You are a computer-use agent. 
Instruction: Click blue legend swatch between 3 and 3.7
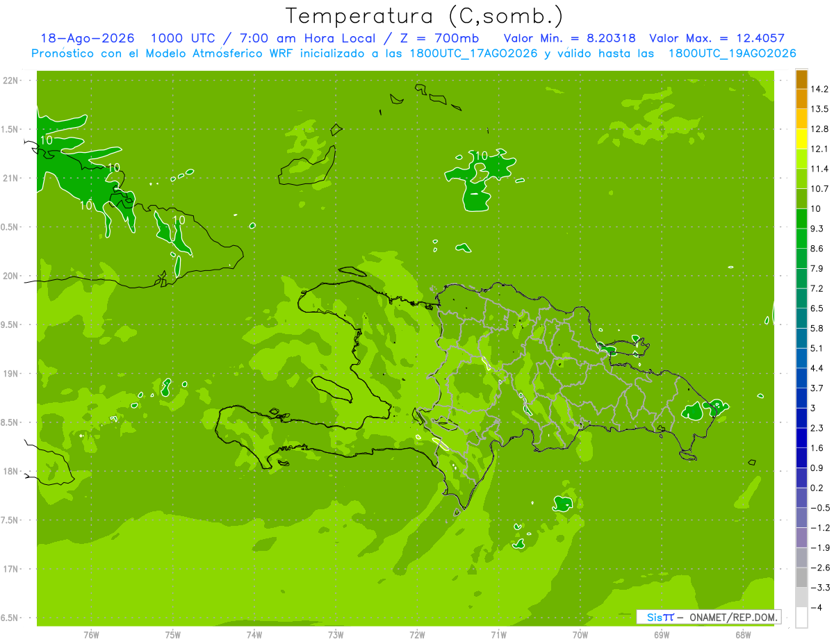pyautogui.click(x=801, y=398)
